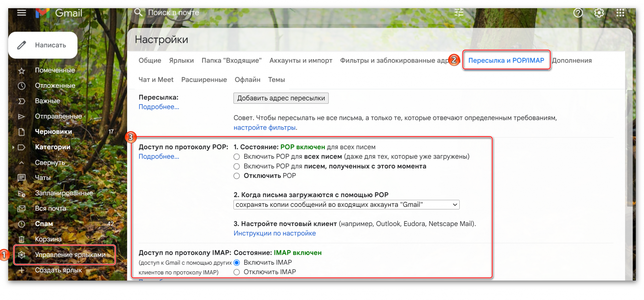Click the trash icon for Корзина
Screen dimensions: 644x300
(21, 239)
